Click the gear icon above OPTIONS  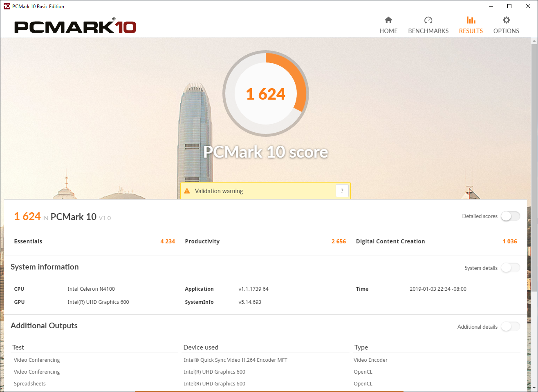click(x=506, y=20)
